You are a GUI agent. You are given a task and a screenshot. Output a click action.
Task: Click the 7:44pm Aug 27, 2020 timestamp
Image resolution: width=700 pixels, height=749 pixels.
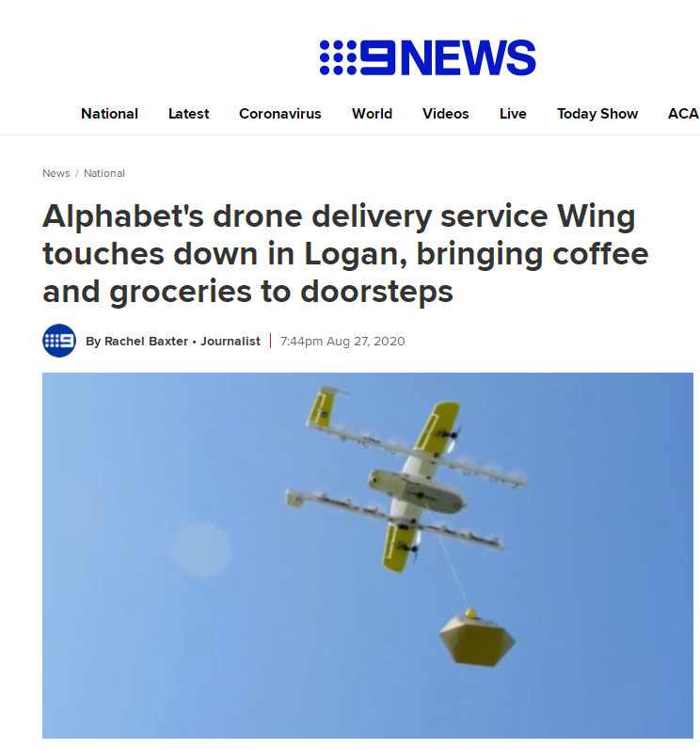(342, 341)
